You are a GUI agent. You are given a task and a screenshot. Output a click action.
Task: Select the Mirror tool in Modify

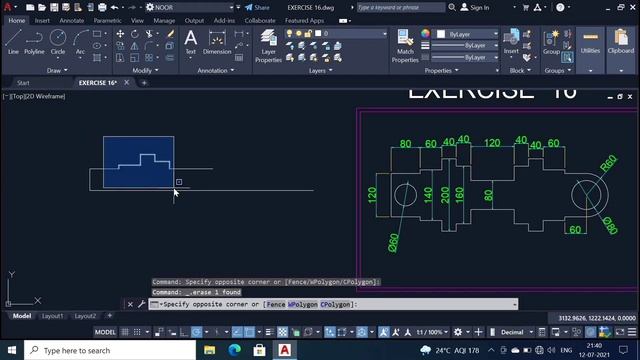pos(135,46)
